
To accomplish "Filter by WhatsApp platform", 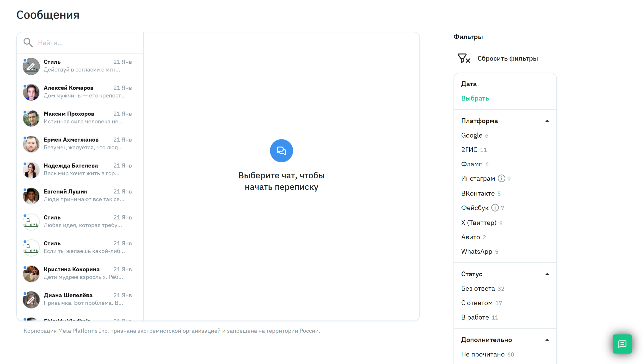I will pyautogui.click(x=476, y=251).
